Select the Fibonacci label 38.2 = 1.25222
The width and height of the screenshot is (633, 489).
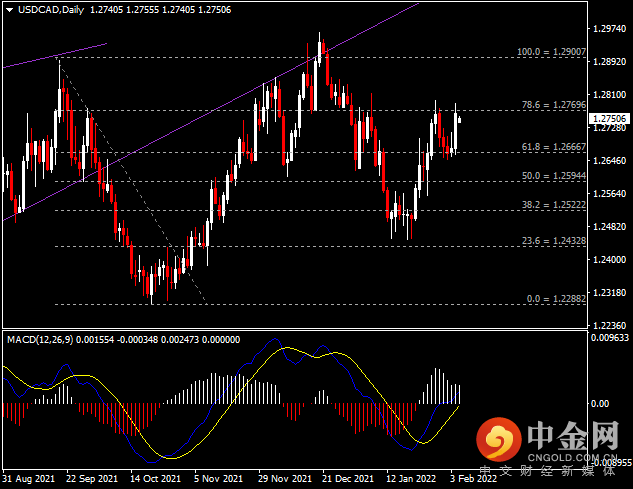pos(554,205)
